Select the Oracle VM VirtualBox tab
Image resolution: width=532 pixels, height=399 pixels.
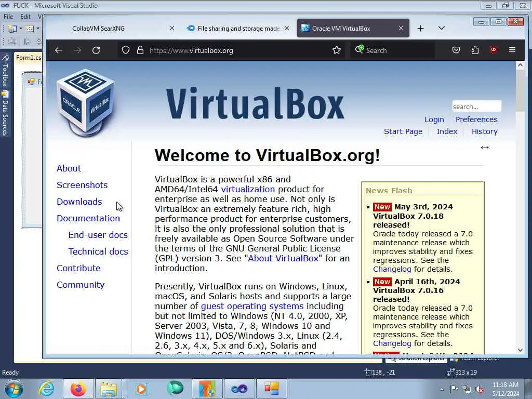pyautogui.click(x=353, y=28)
